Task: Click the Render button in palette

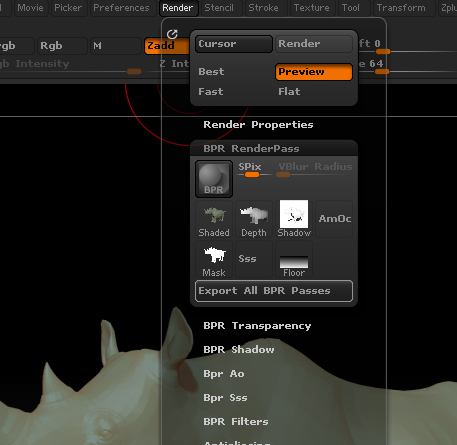Action: click(x=314, y=44)
